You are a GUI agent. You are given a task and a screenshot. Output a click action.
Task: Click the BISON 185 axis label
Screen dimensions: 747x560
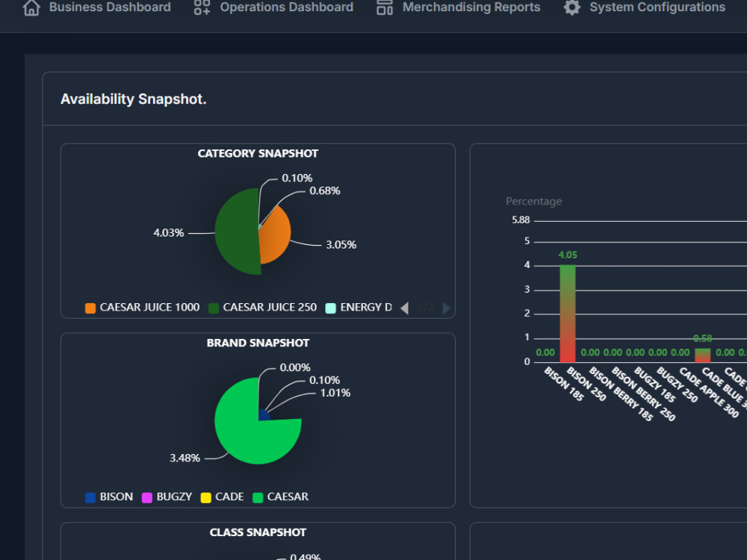pyautogui.click(x=564, y=384)
